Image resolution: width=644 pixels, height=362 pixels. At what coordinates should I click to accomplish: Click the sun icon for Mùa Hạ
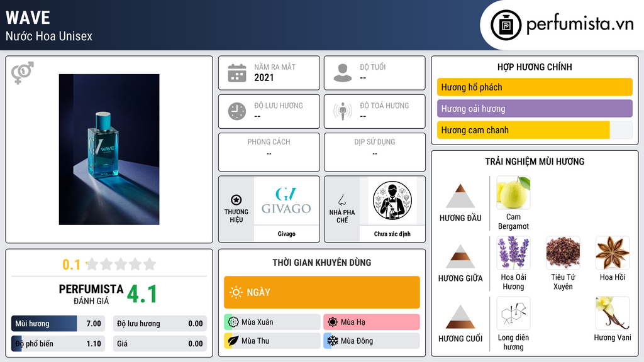(333, 322)
